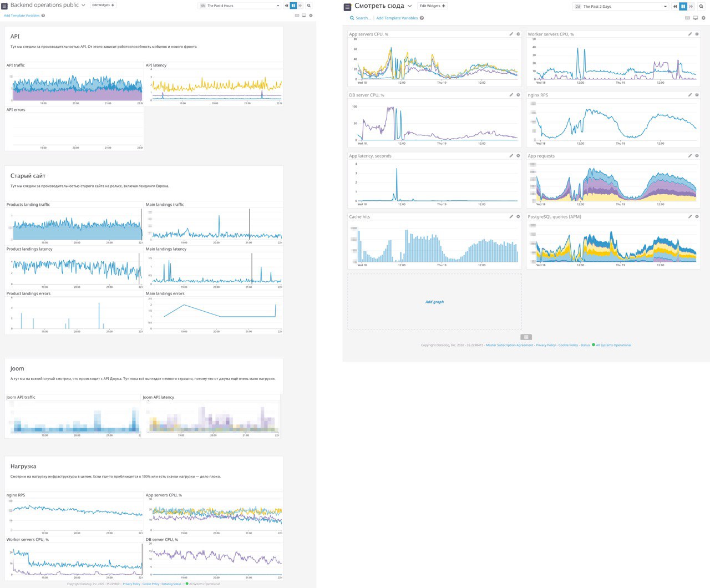Open TV mode monitor icon on right dashboard
This screenshot has width=710, height=588.
point(696,18)
